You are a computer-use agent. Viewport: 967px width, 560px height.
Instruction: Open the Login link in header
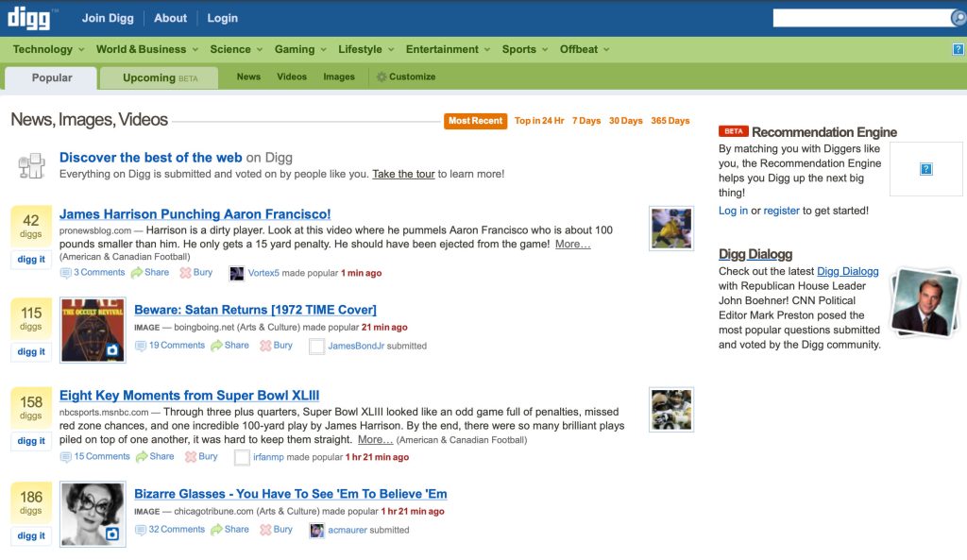pyautogui.click(x=222, y=18)
